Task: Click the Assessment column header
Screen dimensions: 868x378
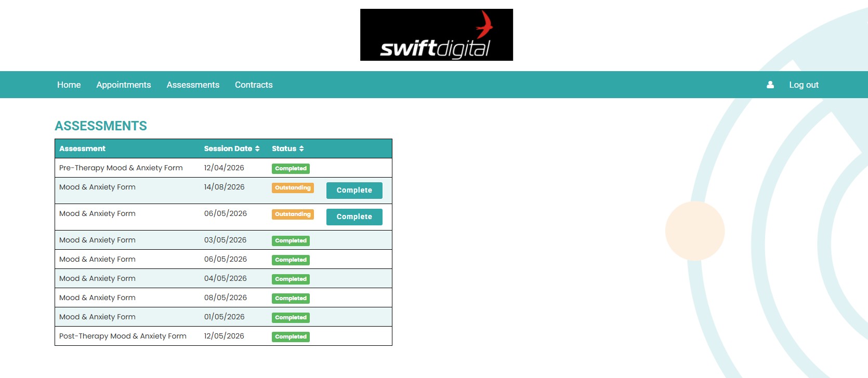Action: (82, 148)
